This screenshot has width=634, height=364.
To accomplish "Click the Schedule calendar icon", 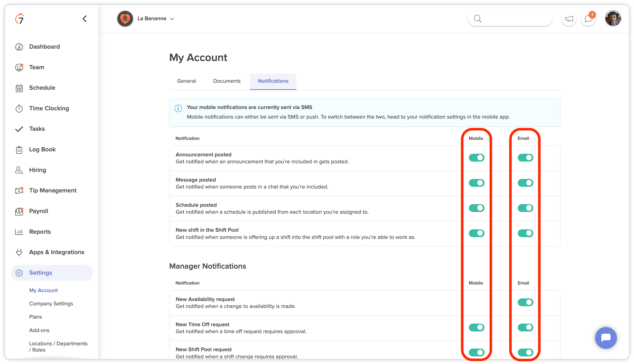I will coord(19,88).
